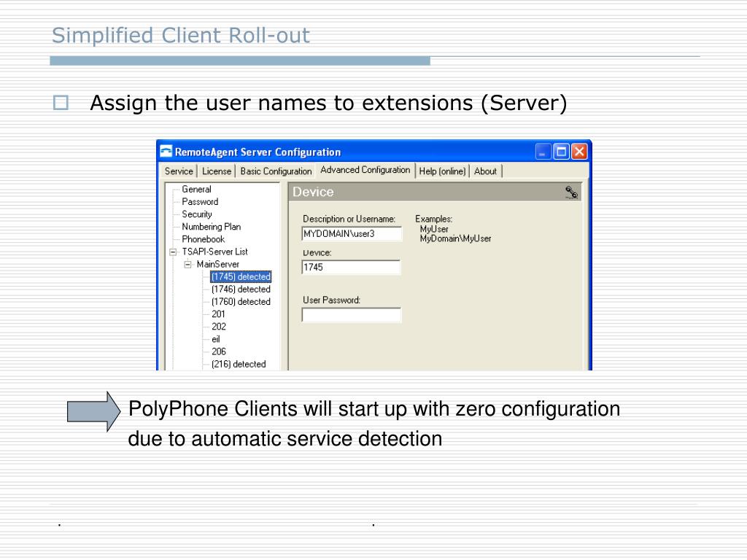Select device 206 in the tree
Screen dimensions: 747x560
coord(219,351)
